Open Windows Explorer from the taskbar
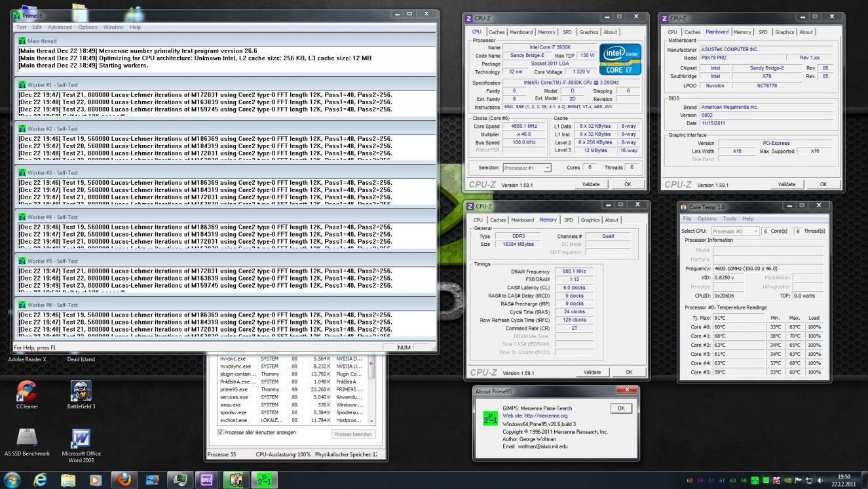Image resolution: width=868 pixels, height=489 pixels. tap(68, 480)
